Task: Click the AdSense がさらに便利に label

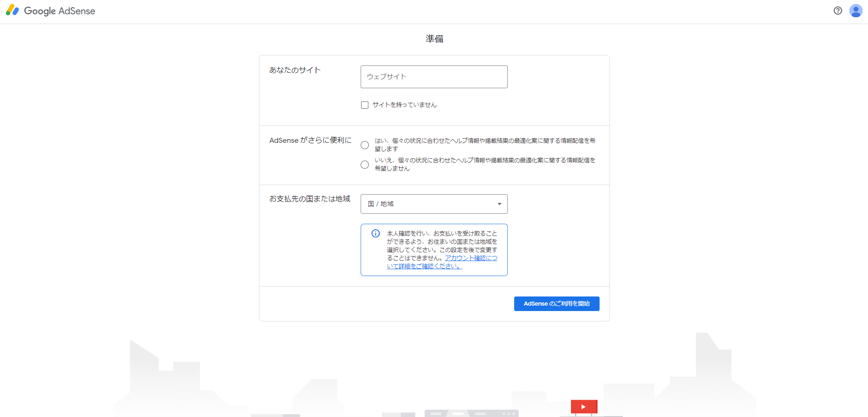Action: pos(310,141)
